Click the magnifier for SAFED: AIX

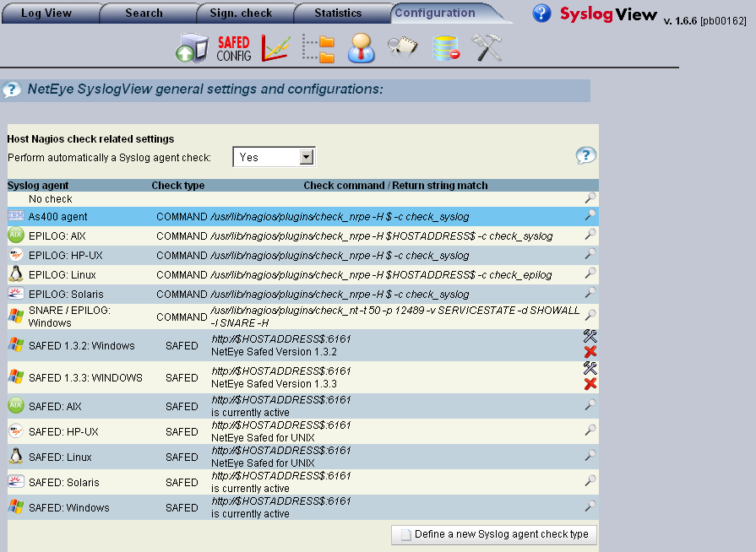[590, 405]
